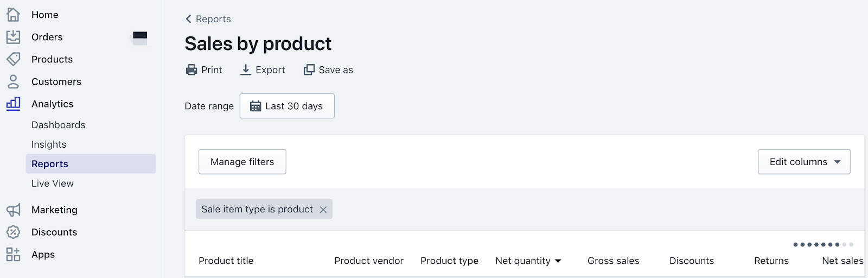The height and width of the screenshot is (278, 868).
Task: Click the Save as button
Action: [328, 69]
